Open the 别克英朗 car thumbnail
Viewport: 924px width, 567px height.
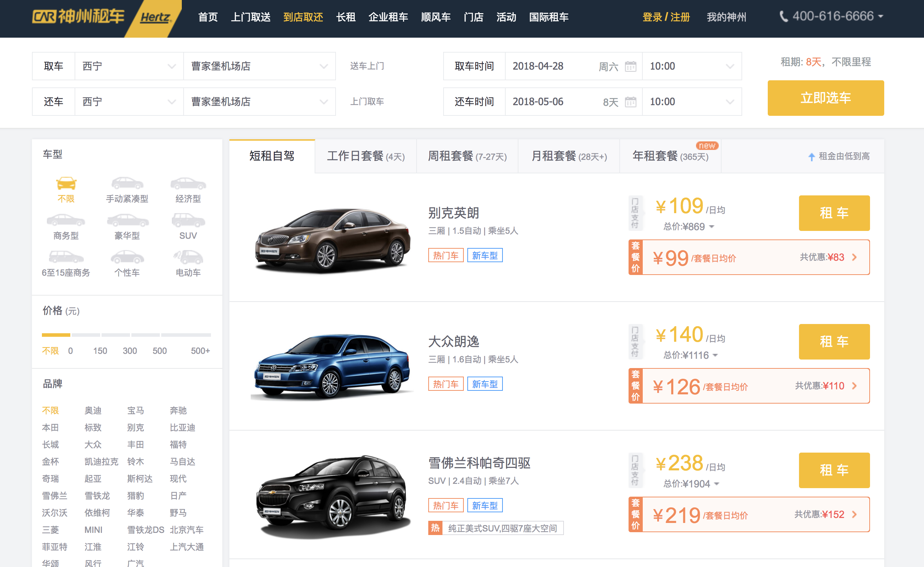[x=332, y=238]
